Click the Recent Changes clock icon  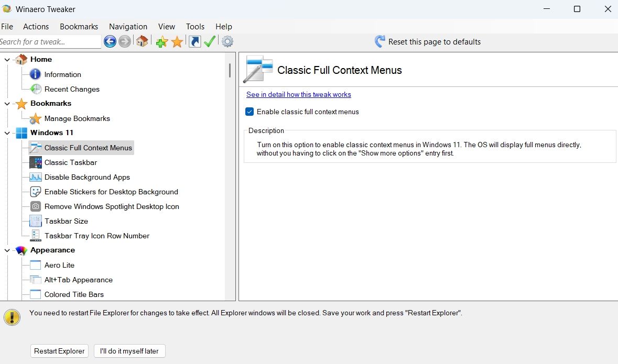point(36,89)
